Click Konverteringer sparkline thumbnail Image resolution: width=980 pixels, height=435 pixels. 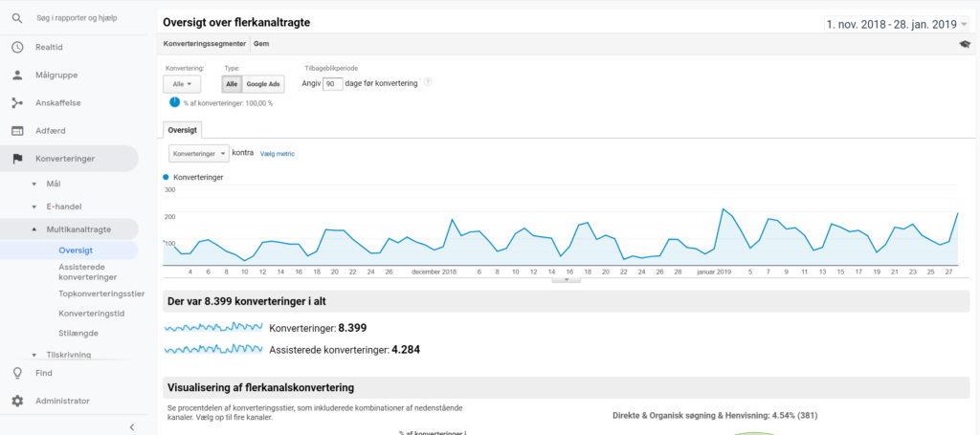pos(213,328)
